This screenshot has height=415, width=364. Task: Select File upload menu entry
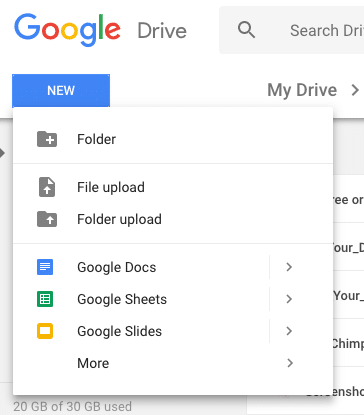(173, 187)
